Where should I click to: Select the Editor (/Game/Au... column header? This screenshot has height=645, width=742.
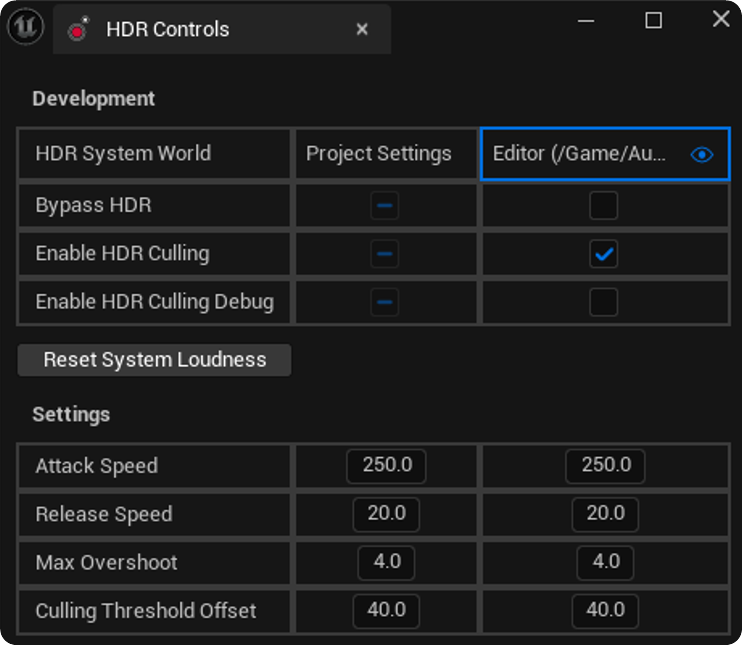pos(605,154)
